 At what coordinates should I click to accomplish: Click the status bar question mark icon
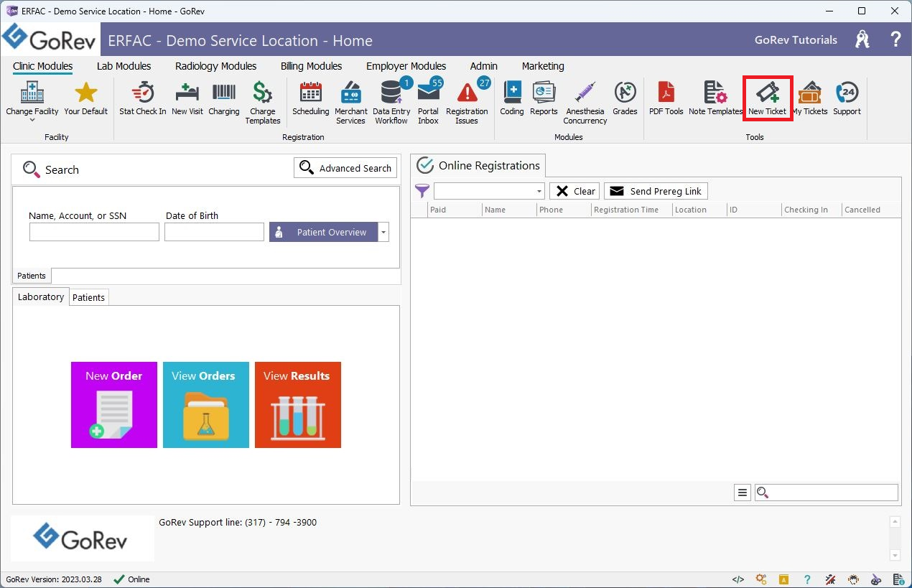(x=807, y=579)
